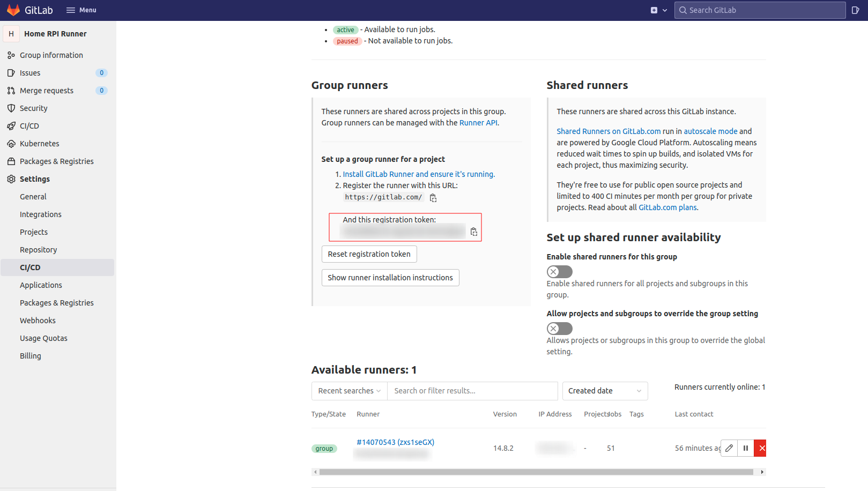Click the green active status badge

click(x=346, y=30)
